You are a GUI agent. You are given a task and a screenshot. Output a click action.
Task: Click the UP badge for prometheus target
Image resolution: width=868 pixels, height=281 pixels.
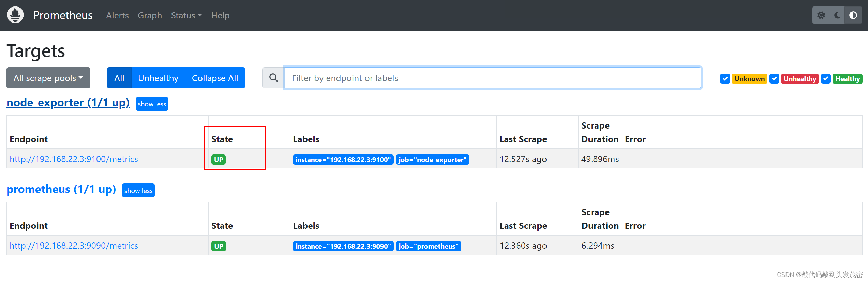219,246
